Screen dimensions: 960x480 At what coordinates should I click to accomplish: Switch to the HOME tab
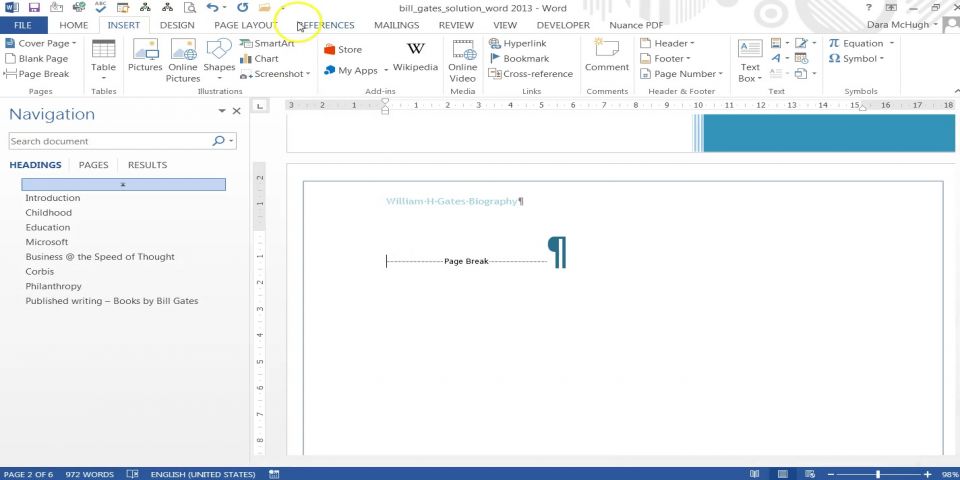click(x=73, y=25)
